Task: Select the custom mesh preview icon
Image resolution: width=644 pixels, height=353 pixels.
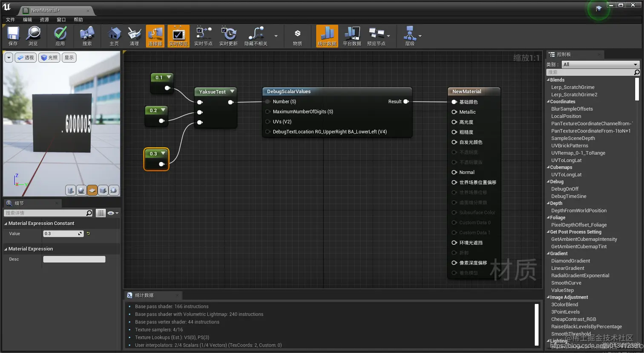Action: (x=113, y=190)
